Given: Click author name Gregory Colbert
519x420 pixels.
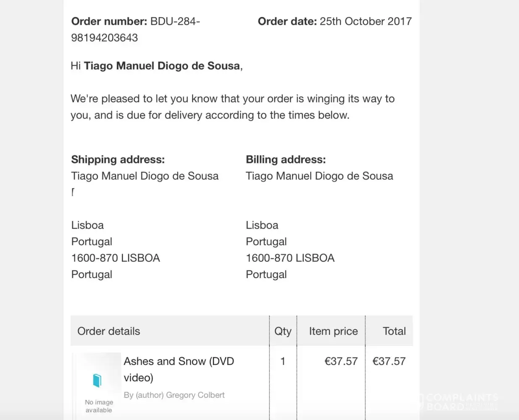Looking at the screenshot, I should [x=195, y=395].
